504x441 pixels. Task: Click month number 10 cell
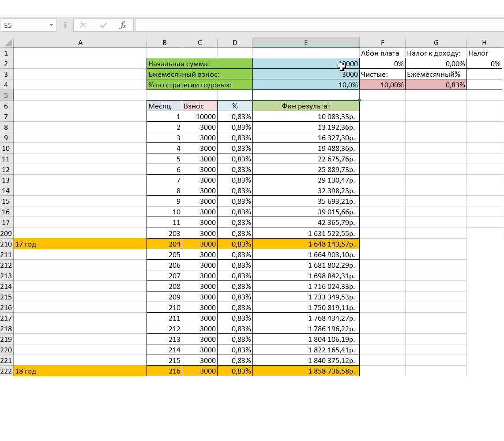(x=164, y=212)
